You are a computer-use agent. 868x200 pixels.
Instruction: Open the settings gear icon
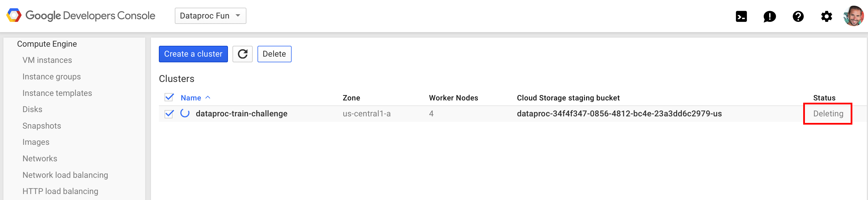tap(826, 16)
